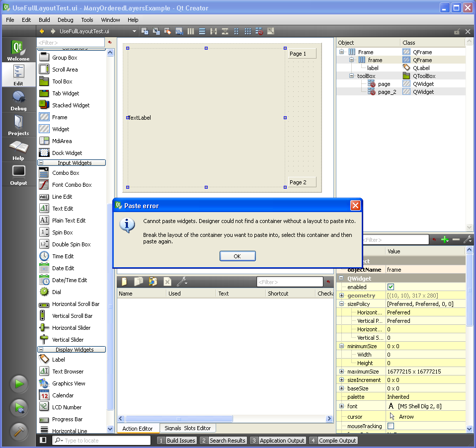Click Lay Out Horizontally in Splitter icon
The width and height of the screenshot is (476, 448).
point(214,31)
